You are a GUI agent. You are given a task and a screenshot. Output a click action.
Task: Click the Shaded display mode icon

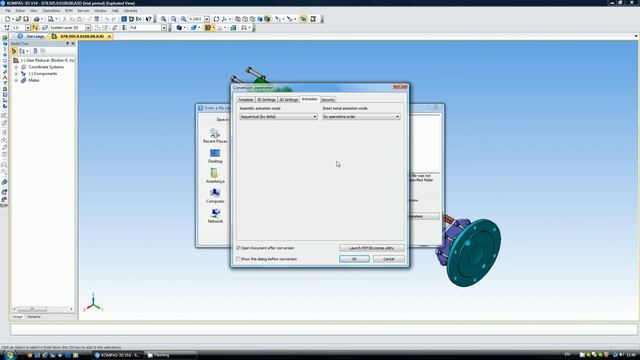click(260, 19)
